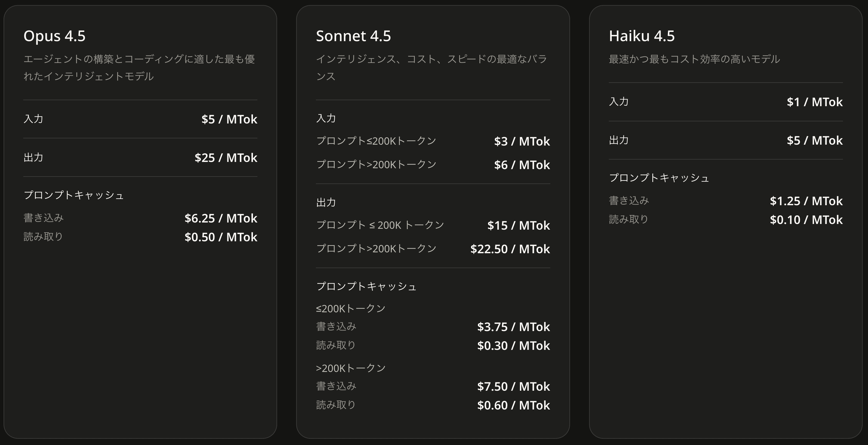Viewport: 868px width, 445px height.
Task: Click Opus cache read price $0.50 / MTok
Action: click(x=221, y=237)
